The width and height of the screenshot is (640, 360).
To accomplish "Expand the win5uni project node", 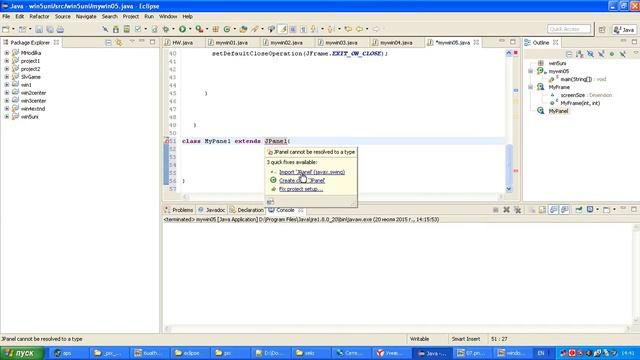I will (x=7, y=117).
